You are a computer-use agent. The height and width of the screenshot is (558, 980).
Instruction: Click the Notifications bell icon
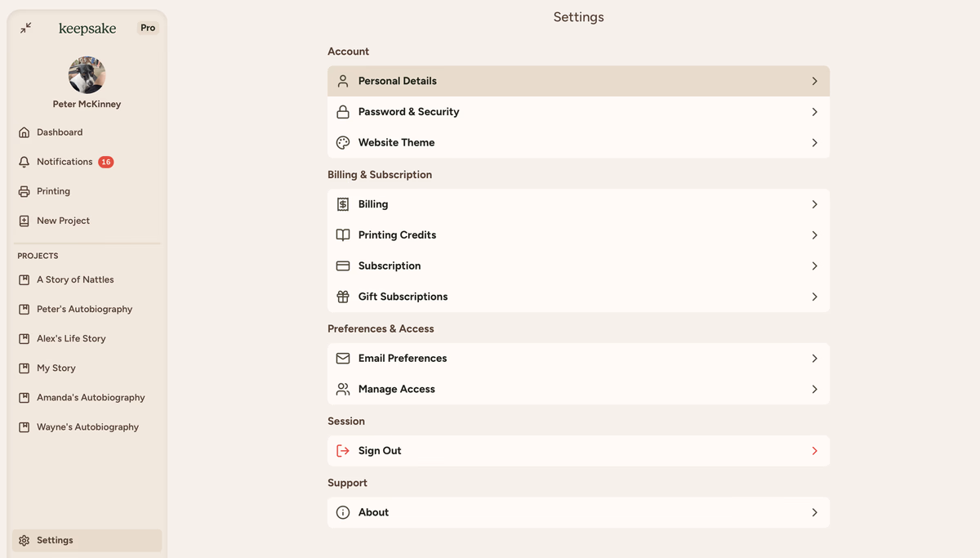24,162
